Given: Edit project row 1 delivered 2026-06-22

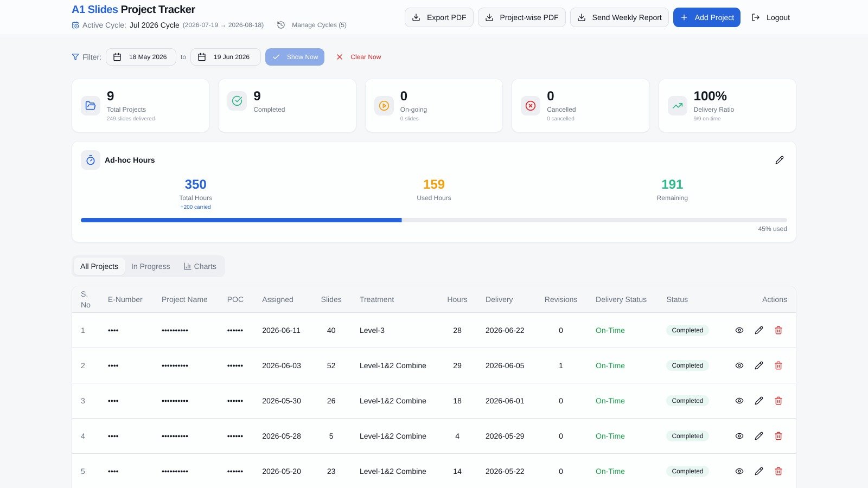Looking at the screenshot, I should click(759, 330).
